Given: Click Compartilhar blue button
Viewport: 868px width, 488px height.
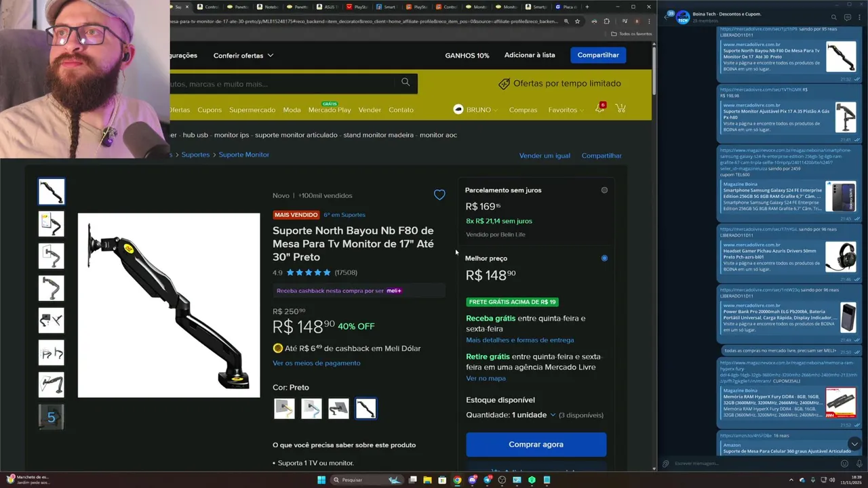Looking at the screenshot, I should [598, 55].
